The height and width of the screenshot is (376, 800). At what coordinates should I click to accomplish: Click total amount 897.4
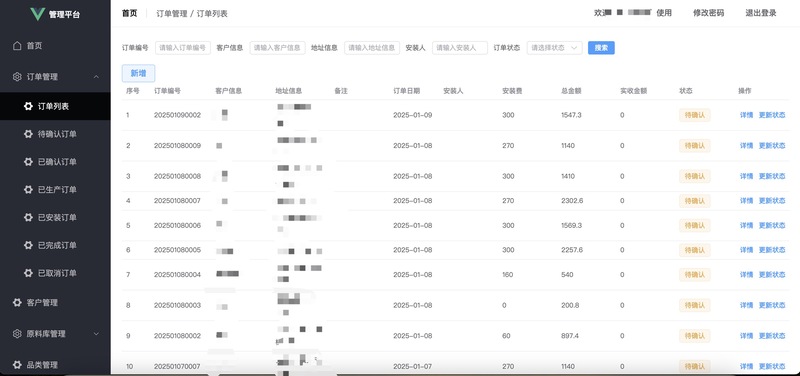point(570,336)
